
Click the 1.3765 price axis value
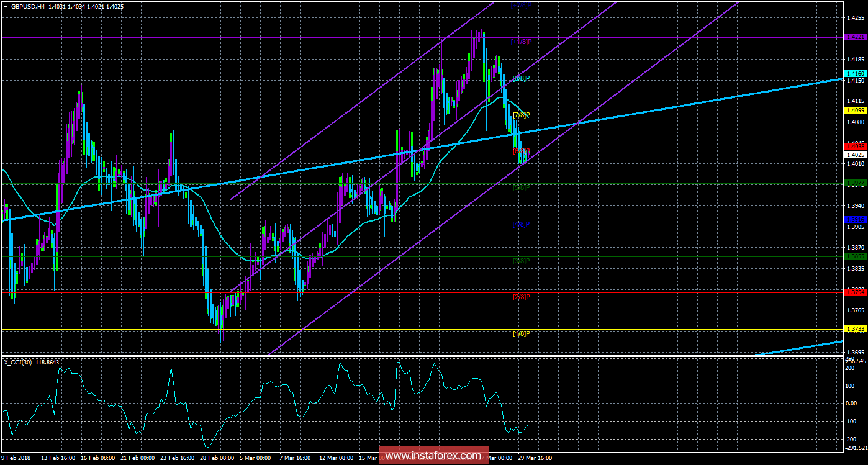click(854, 310)
